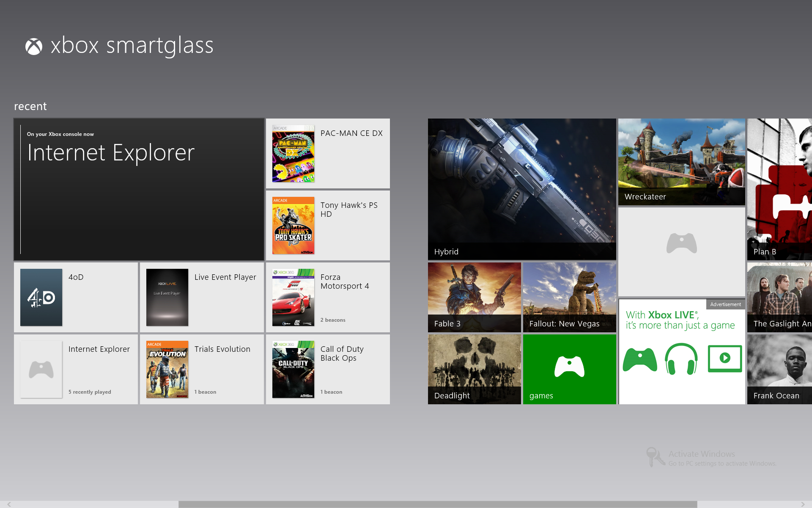View Trials Evolution 1 beacon label

point(205,392)
